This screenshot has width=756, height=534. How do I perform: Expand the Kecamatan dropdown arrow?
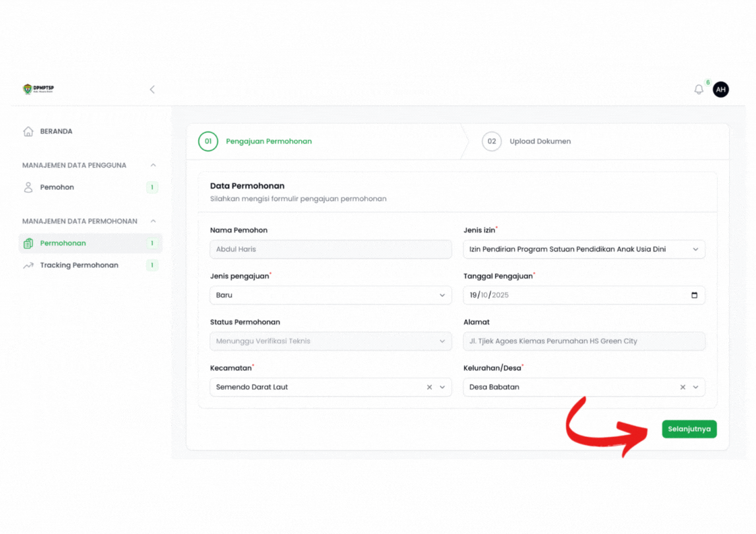tap(443, 387)
